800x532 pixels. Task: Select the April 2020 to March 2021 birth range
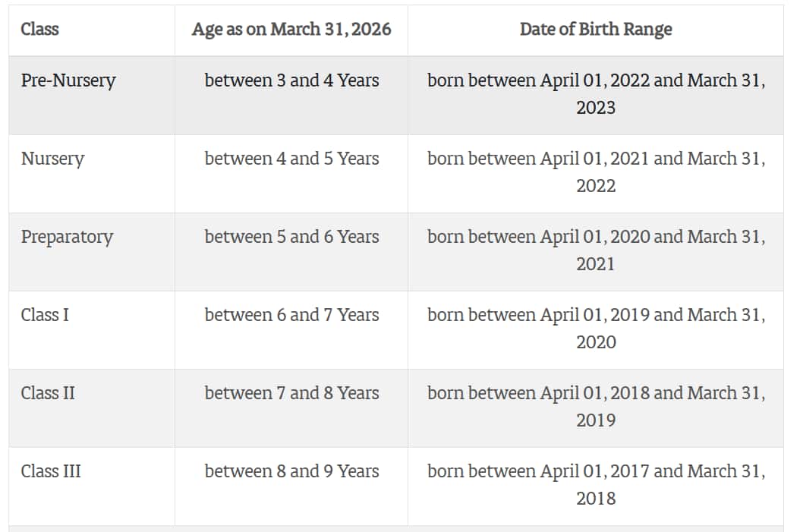[x=596, y=250]
